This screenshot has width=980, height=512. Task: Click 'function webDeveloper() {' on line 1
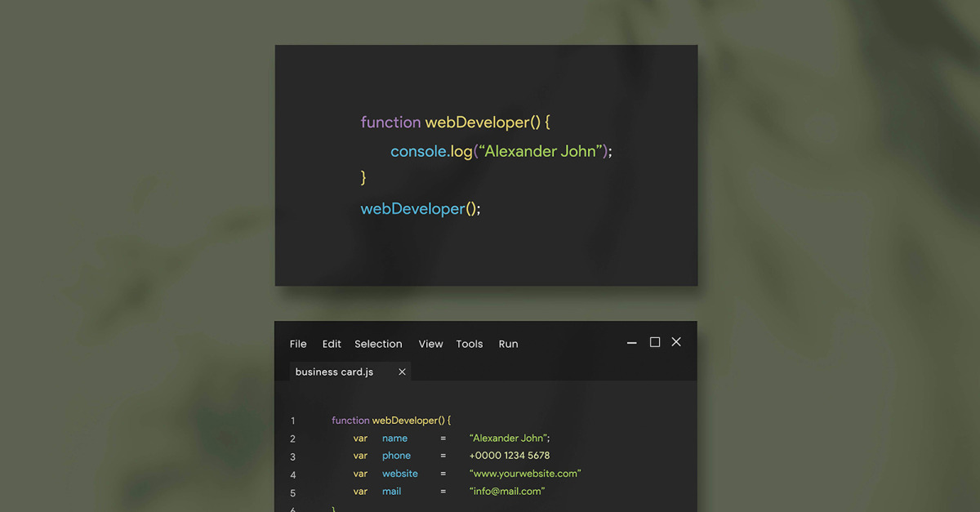point(391,421)
